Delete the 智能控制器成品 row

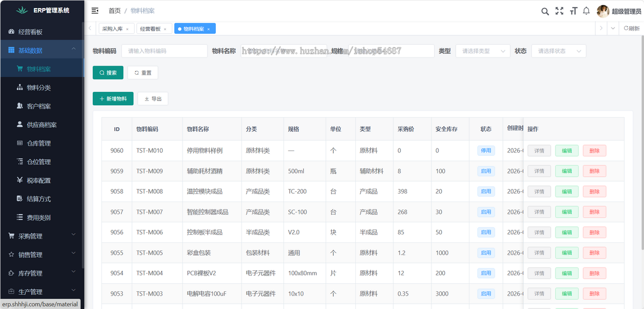click(595, 212)
